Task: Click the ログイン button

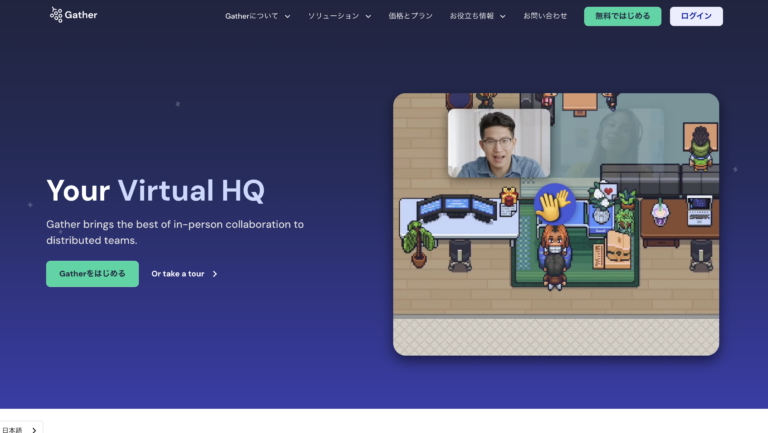Action: click(x=696, y=16)
